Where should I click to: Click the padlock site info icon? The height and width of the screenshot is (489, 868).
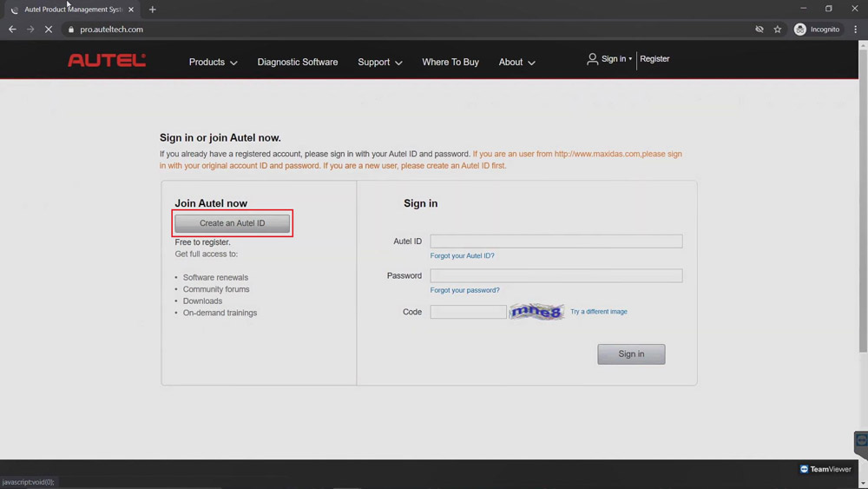coord(71,30)
